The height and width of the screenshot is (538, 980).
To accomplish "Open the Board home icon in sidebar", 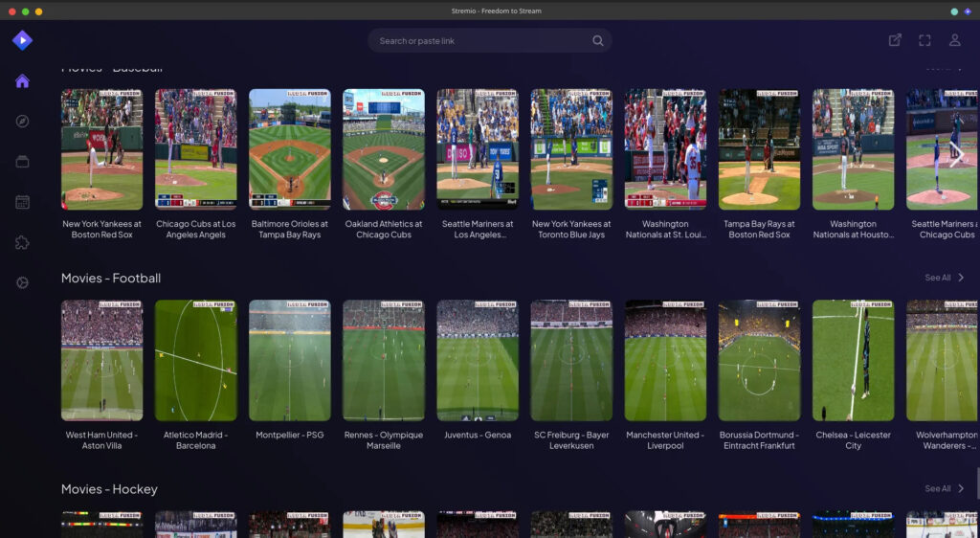I will [x=23, y=81].
